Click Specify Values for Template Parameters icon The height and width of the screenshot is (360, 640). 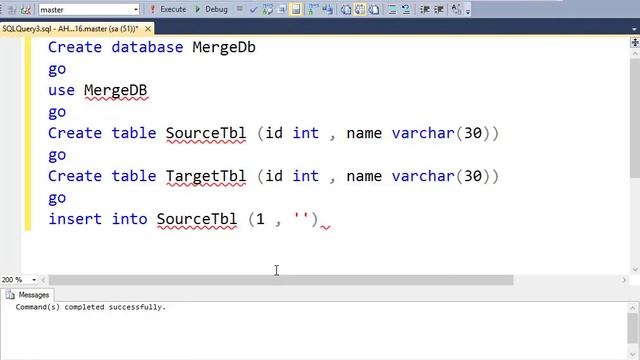coord(456,9)
